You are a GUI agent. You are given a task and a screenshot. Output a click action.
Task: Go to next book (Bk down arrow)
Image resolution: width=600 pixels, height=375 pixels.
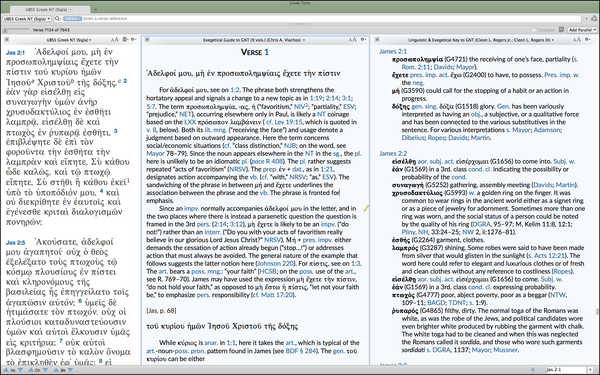(70, 370)
